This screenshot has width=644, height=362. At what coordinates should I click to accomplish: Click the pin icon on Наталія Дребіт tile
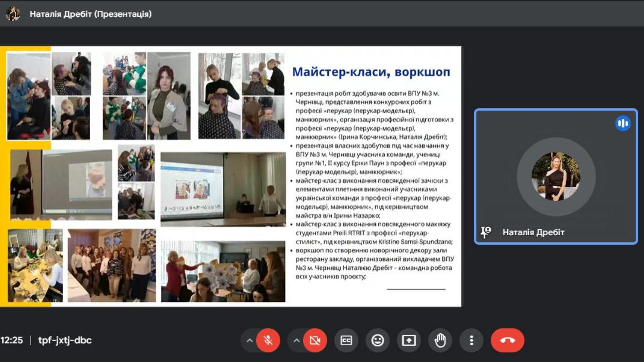485,232
